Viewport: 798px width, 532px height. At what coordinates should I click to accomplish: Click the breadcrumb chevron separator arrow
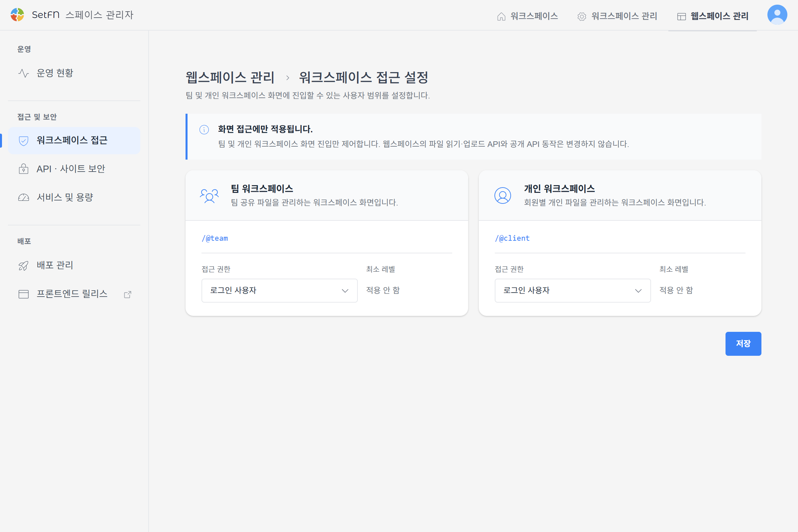coord(287,78)
